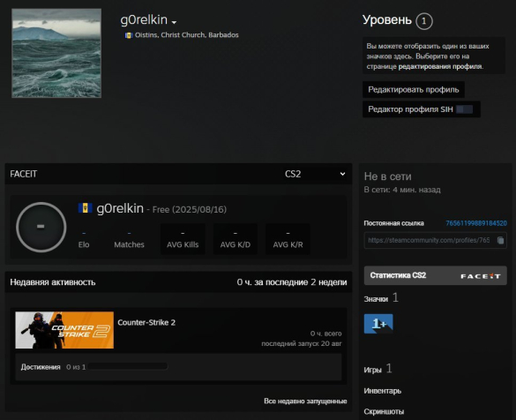Open the редактирования профиля link
This screenshot has height=420, width=516.
coord(440,66)
